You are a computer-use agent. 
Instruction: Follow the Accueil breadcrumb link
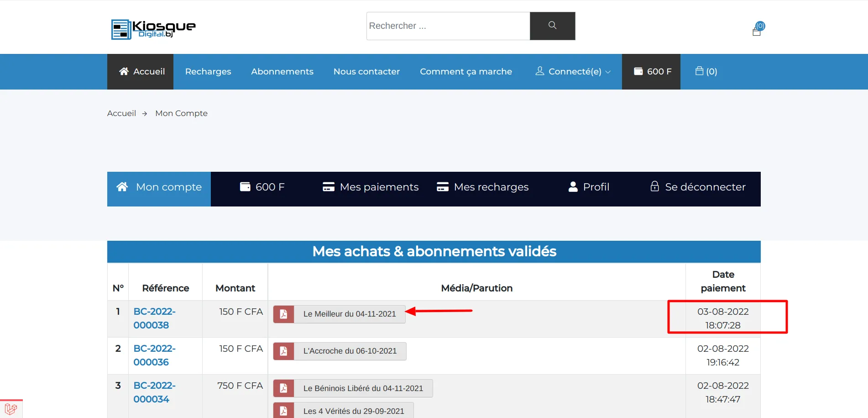[121, 113]
